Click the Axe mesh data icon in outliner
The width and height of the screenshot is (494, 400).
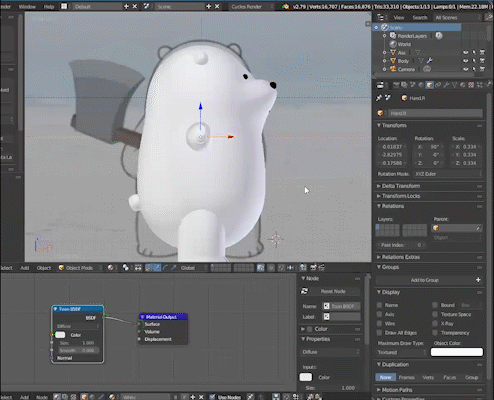pos(417,52)
